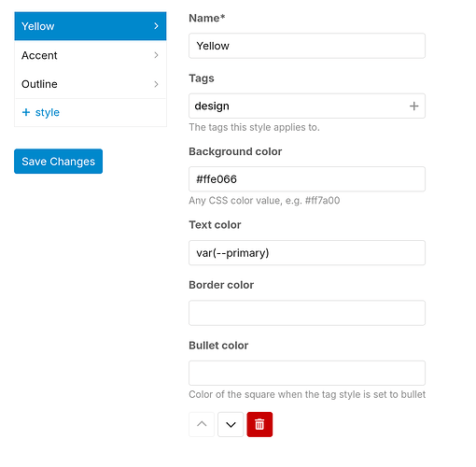Edit the Name field containing Yellow
Image resolution: width=476 pixels, height=467 pixels.
coord(307,46)
